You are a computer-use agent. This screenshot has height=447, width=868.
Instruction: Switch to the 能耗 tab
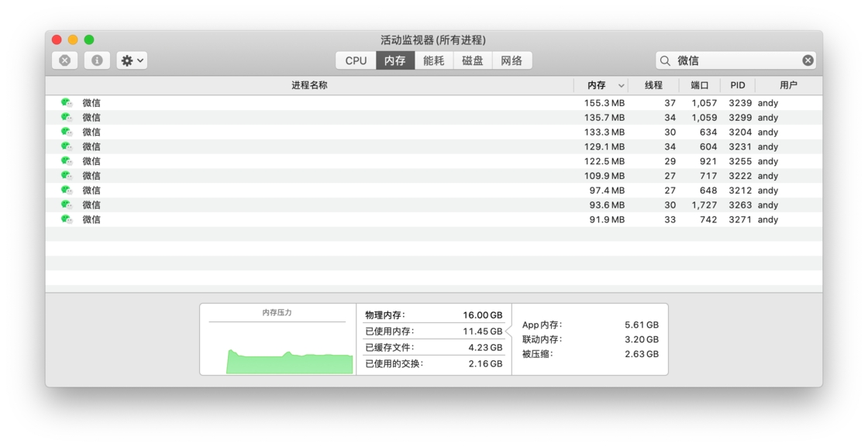coord(433,60)
